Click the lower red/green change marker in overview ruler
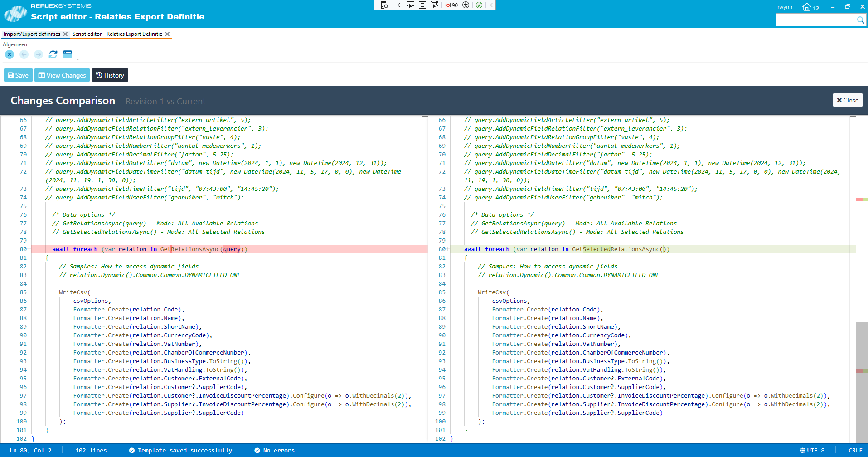 pyautogui.click(x=862, y=371)
